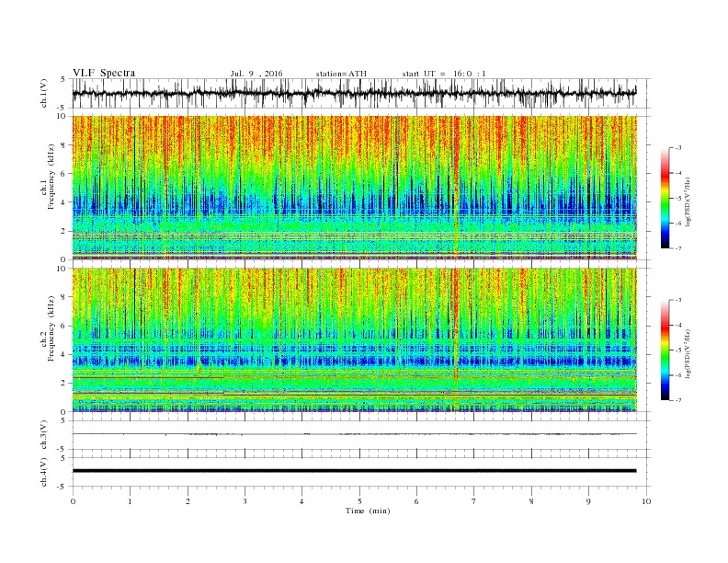728x563 pixels.
Task: Click the lower PSD color bar
Action: 665,350
